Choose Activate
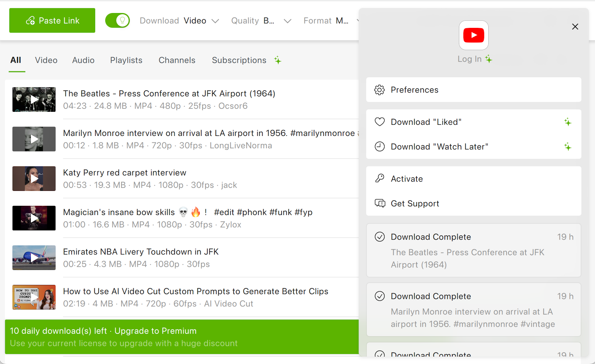The image size is (595, 364). point(473,179)
